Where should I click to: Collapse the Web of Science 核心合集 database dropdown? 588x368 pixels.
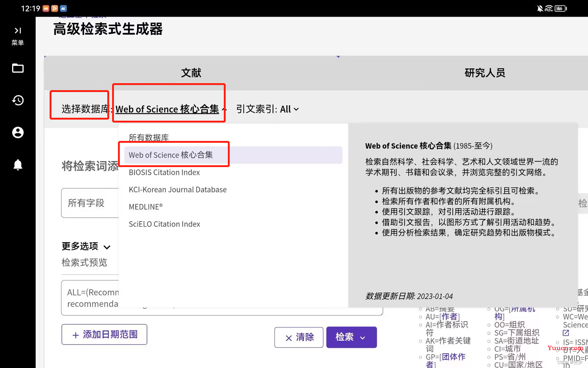pos(171,109)
